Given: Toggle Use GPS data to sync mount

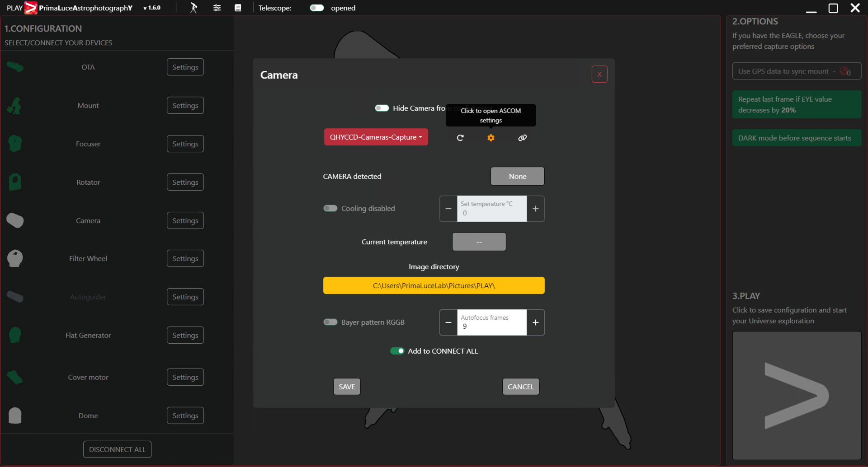Looking at the screenshot, I should [797, 71].
